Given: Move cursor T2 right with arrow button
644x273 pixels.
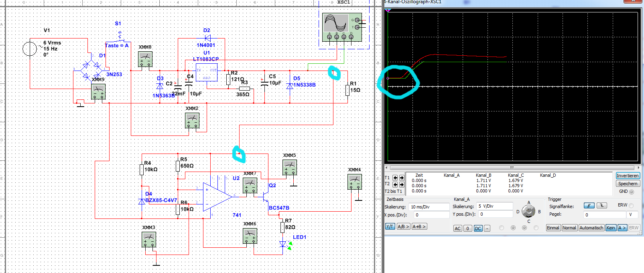Looking at the screenshot, I should (402, 184).
